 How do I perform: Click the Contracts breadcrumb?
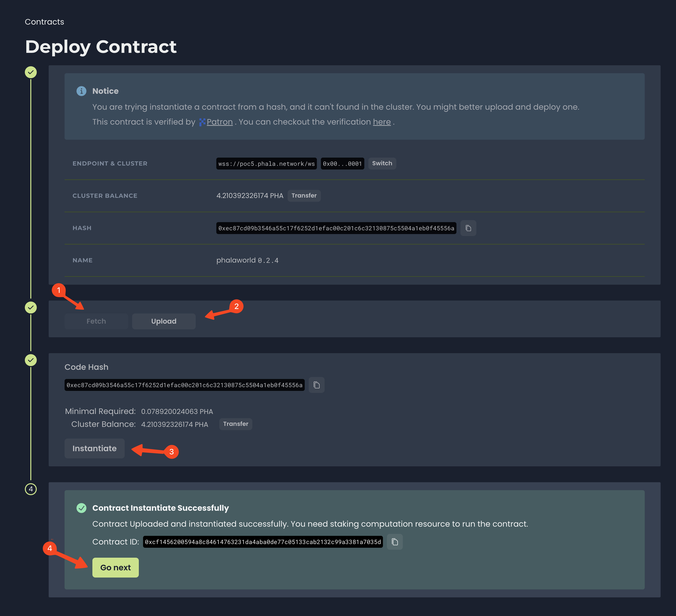pos(44,22)
